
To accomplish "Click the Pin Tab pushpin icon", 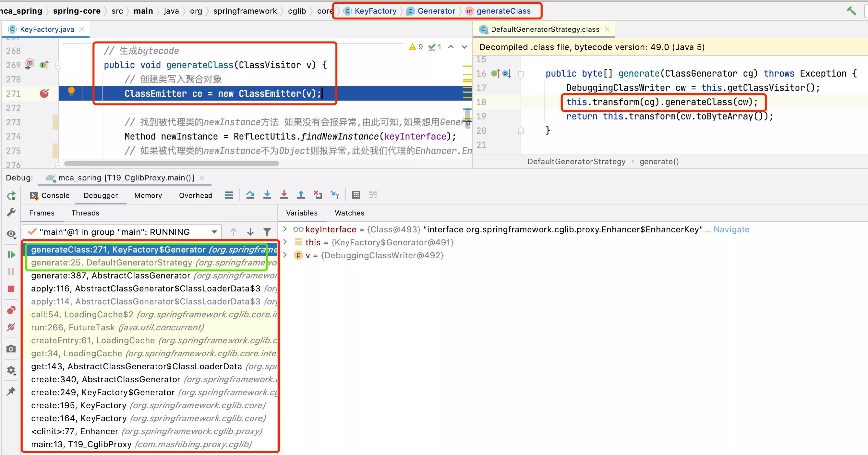I will point(11,391).
